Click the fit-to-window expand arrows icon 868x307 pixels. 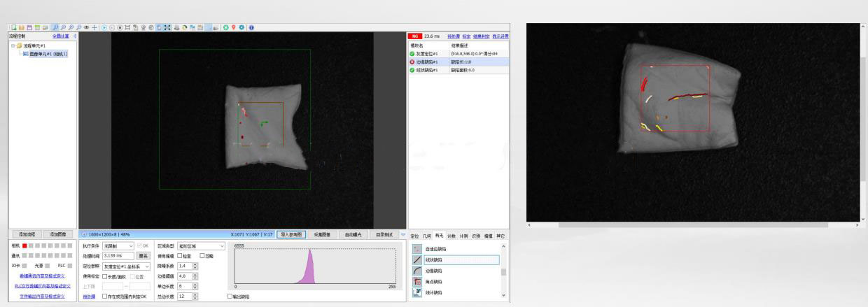coord(167,27)
